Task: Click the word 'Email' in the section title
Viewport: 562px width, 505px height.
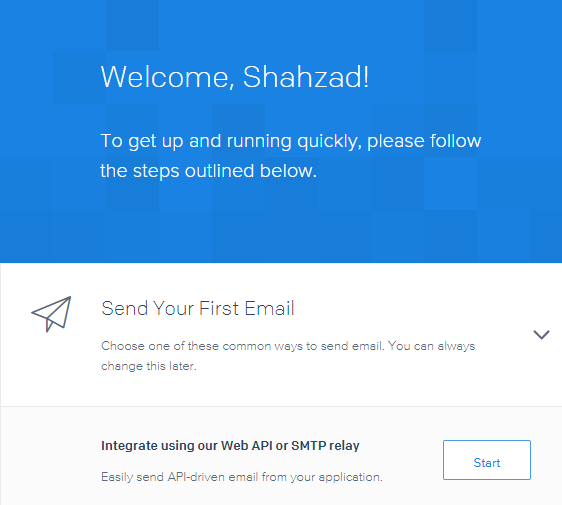Action: click(x=270, y=309)
